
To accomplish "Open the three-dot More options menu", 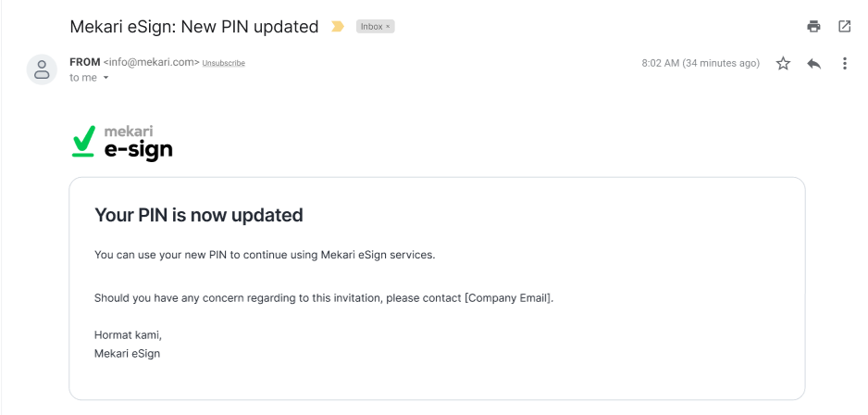I will (844, 64).
